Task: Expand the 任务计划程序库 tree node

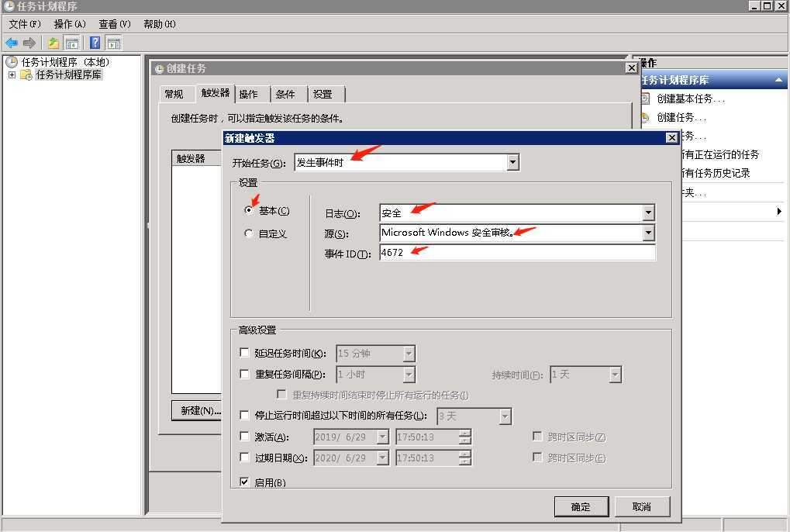Action: 12,75
